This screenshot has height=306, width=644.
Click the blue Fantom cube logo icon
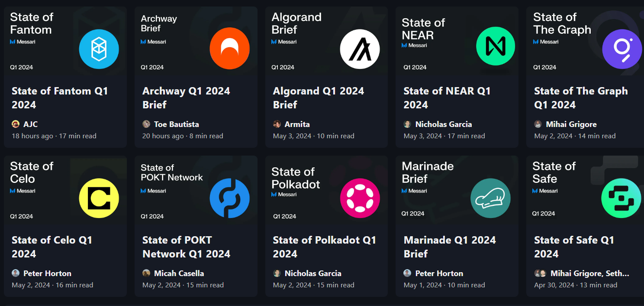(99, 49)
